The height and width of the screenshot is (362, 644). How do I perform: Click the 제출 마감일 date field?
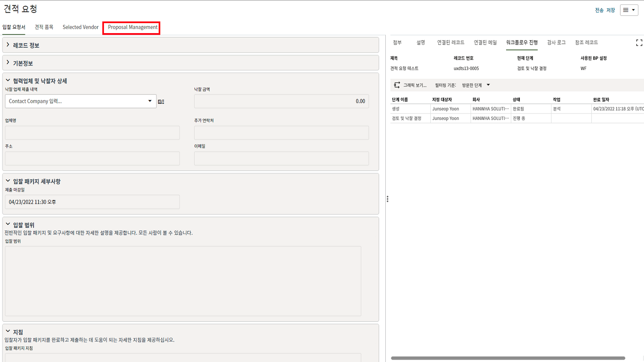(x=92, y=202)
